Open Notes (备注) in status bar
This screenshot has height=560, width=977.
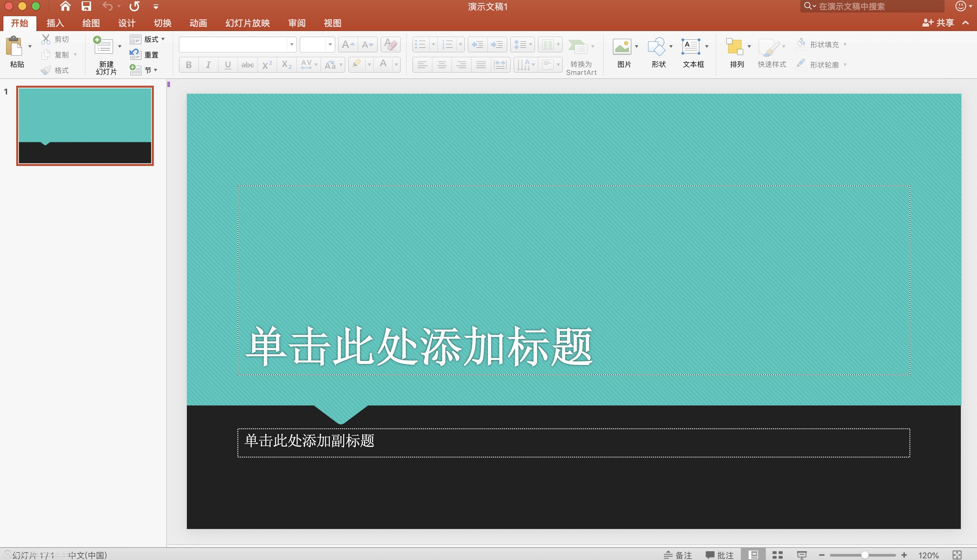click(678, 555)
